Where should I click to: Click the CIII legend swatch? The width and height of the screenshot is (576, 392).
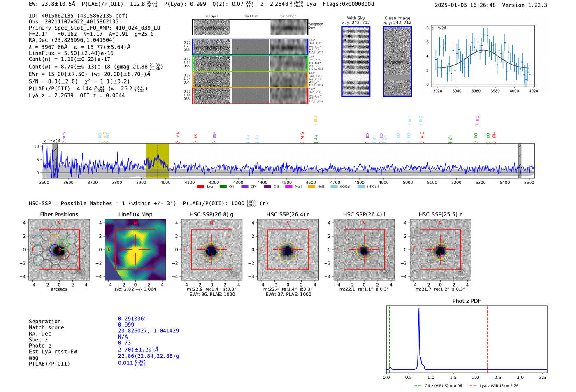pyautogui.click(x=267, y=187)
